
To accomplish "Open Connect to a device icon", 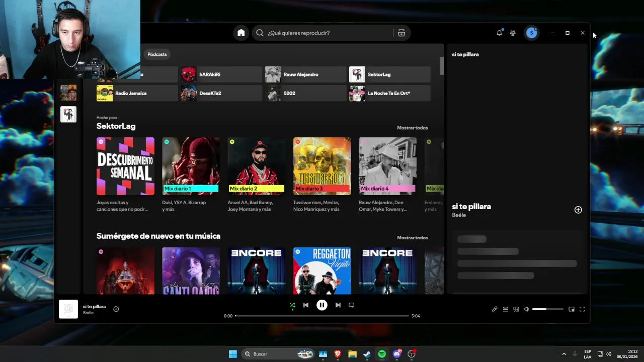I will 516,309.
